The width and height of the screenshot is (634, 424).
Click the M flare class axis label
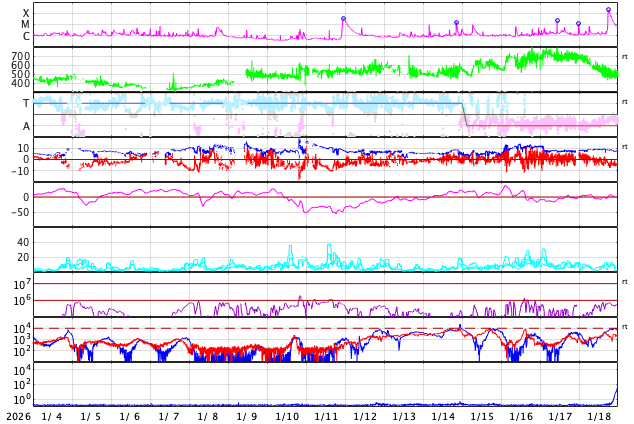tap(26, 25)
